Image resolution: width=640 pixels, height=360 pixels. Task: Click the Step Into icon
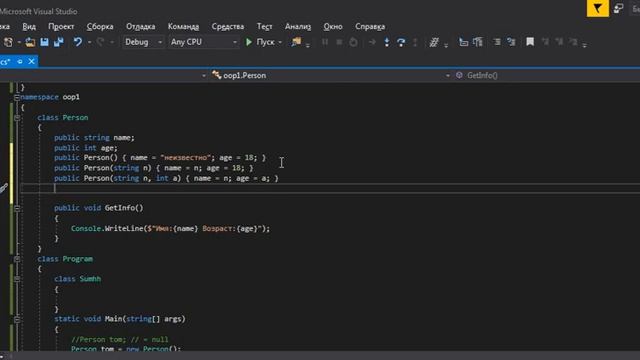387,42
